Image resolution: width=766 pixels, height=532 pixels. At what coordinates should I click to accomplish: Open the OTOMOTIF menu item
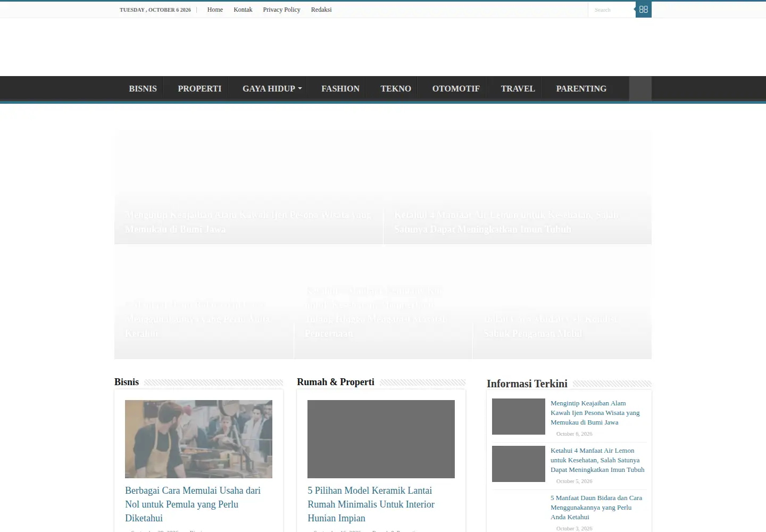tap(456, 89)
